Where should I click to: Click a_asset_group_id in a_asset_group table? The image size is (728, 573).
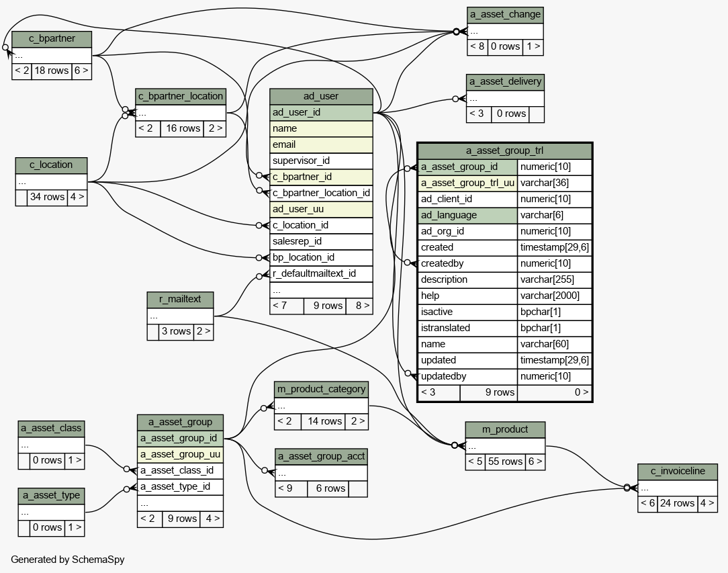coord(180,439)
